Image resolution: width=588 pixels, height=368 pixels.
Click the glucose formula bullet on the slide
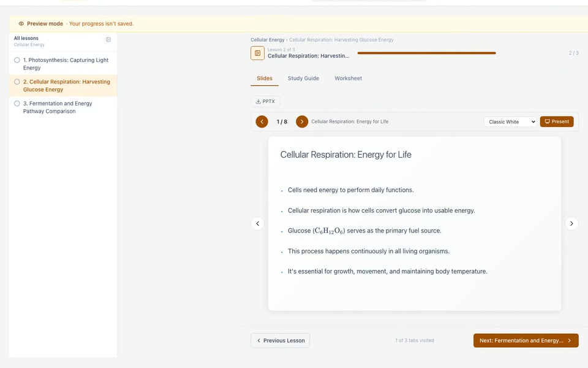[364, 231]
